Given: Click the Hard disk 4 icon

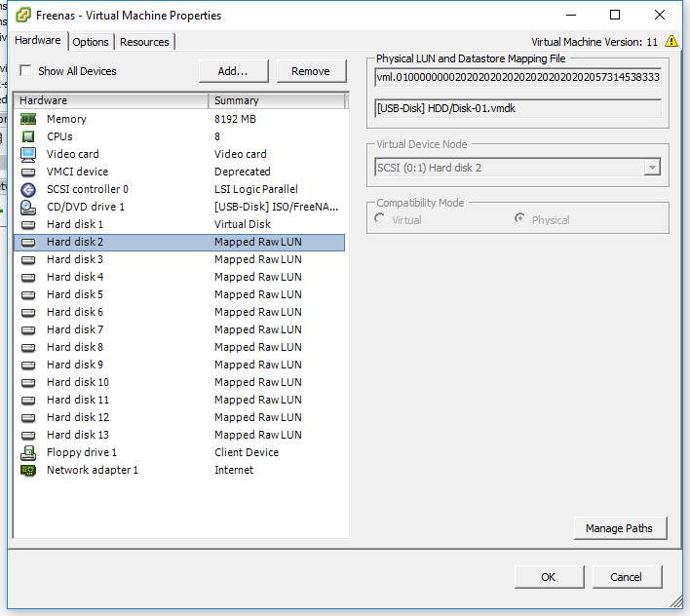Looking at the screenshot, I should point(28,278).
